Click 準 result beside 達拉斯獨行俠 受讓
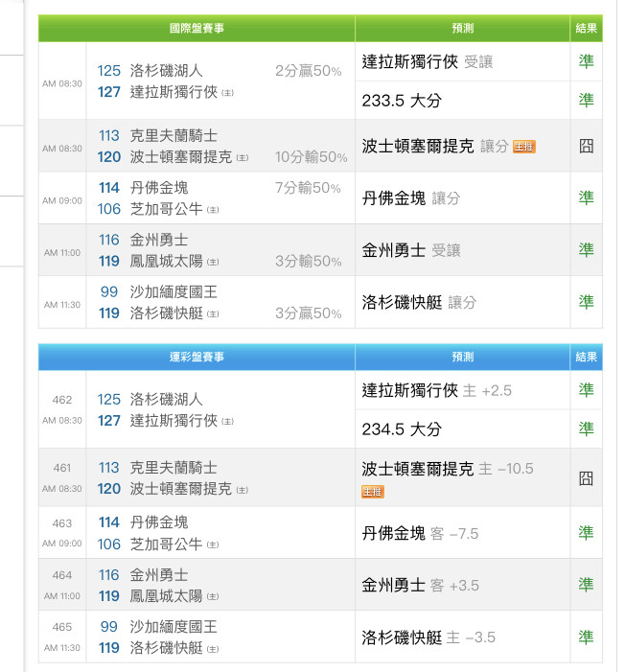The height and width of the screenshot is (672, 625). click(586, 61)
